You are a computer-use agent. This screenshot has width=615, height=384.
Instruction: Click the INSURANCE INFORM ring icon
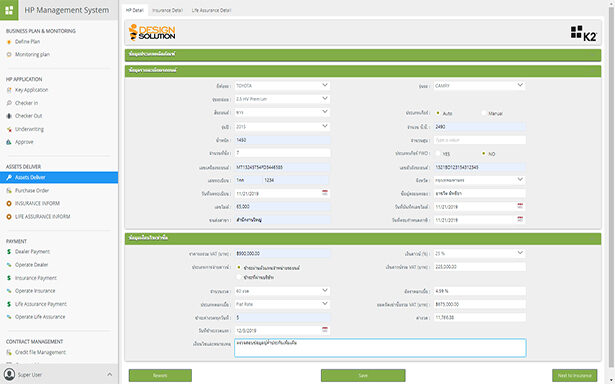click(9, 204)
